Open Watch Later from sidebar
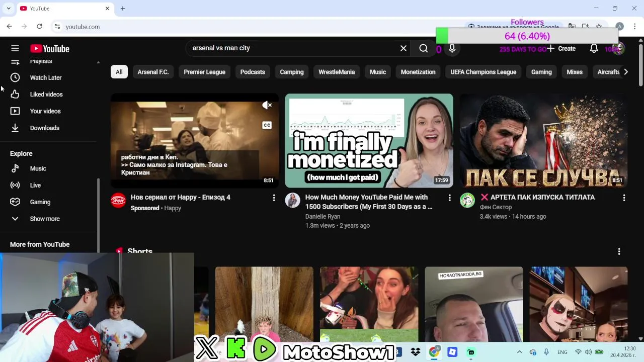Screen dimensions: 644x362 click(46, 77)
